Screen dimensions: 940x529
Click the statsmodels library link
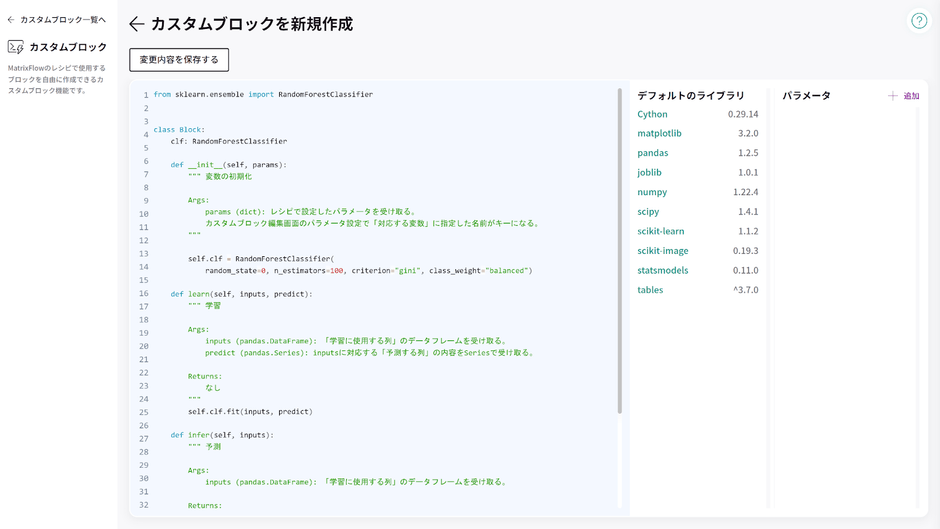tap(663, 270)
